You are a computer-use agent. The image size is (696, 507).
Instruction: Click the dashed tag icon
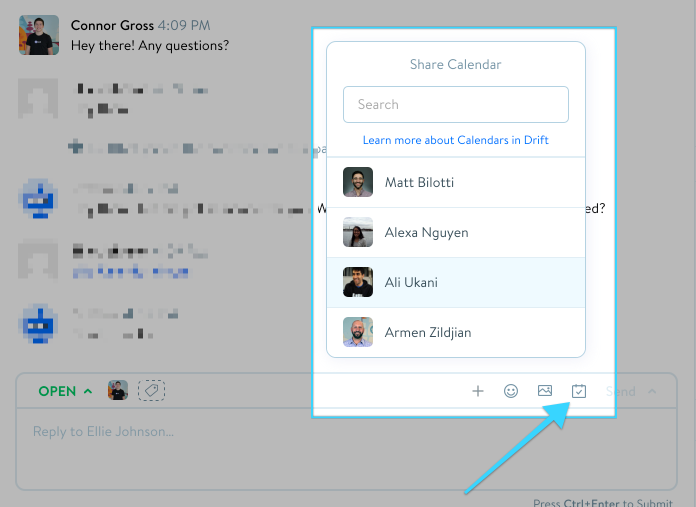151,391
